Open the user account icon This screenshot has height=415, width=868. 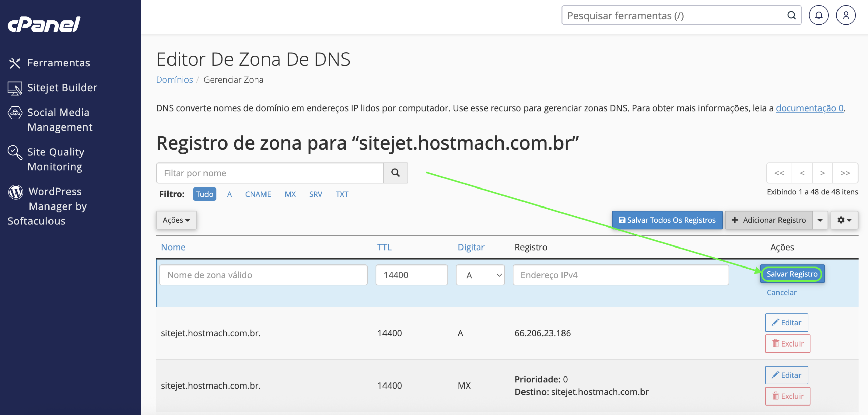tap(846, 15)
